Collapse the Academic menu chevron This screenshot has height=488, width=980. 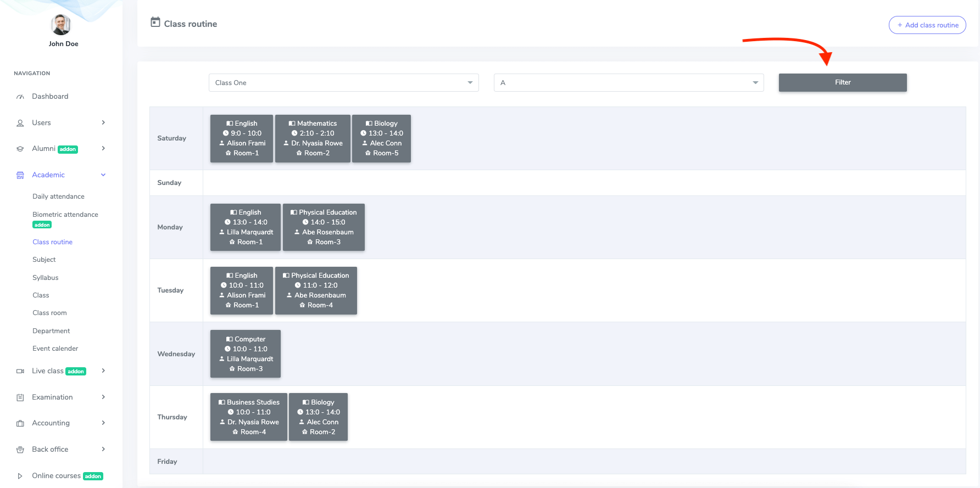click(103, 175)
